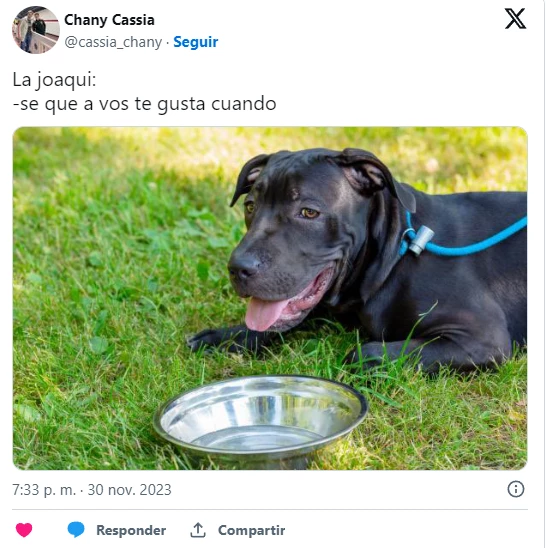
Task: Open the X logo link
Action: coord(515,19)
